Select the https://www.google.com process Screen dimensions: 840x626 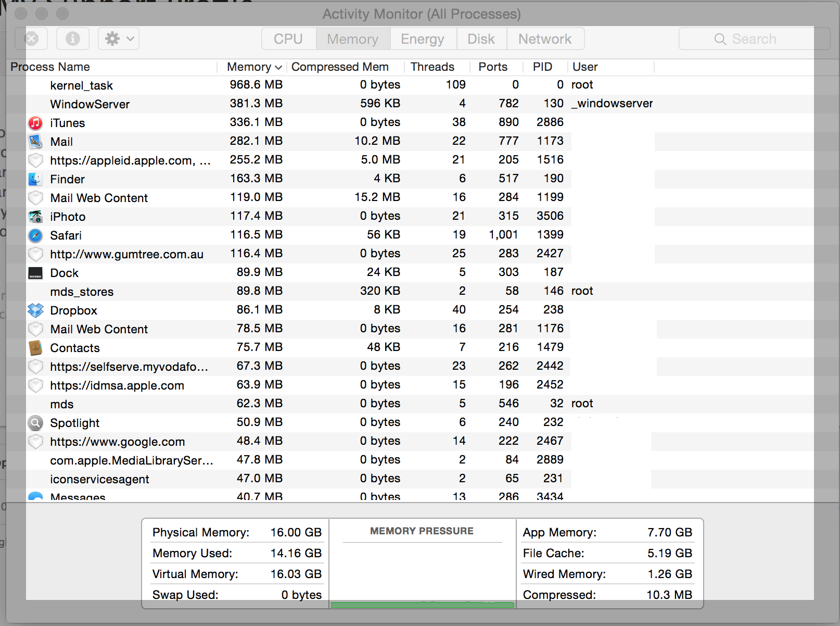(x=118, y=442)
